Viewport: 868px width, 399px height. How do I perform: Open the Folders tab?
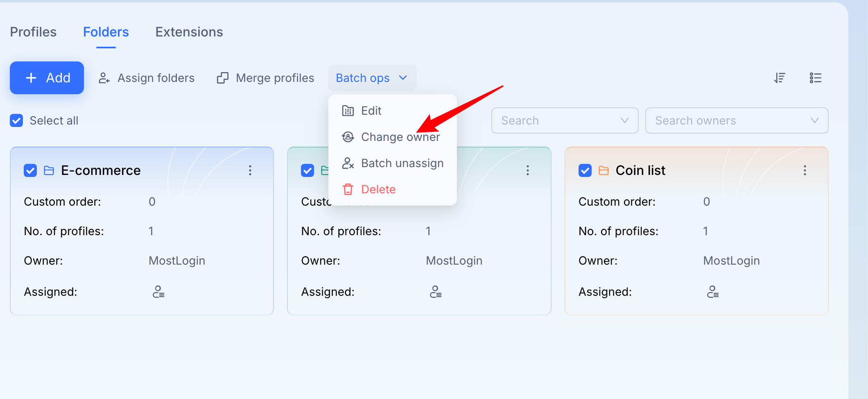106,32
